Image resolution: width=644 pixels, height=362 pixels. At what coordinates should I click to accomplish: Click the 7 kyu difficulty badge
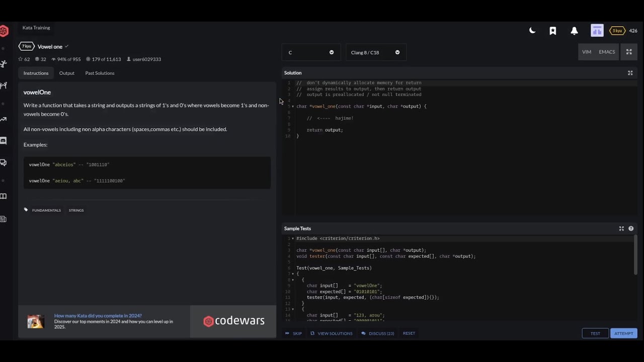click(x=27, y=46)
